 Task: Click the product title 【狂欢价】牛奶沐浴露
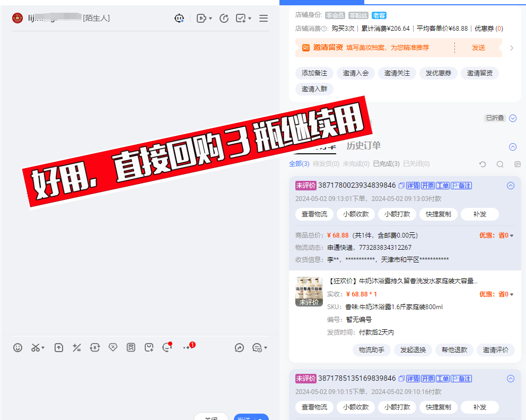point(402,281)
